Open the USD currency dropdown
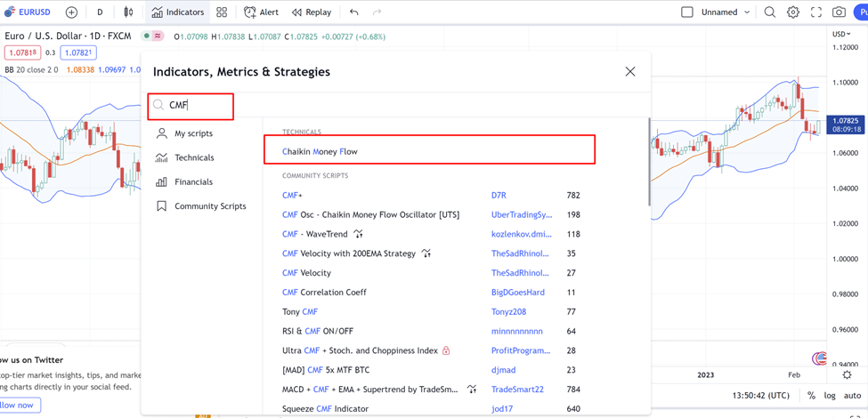 coord(841,35)
